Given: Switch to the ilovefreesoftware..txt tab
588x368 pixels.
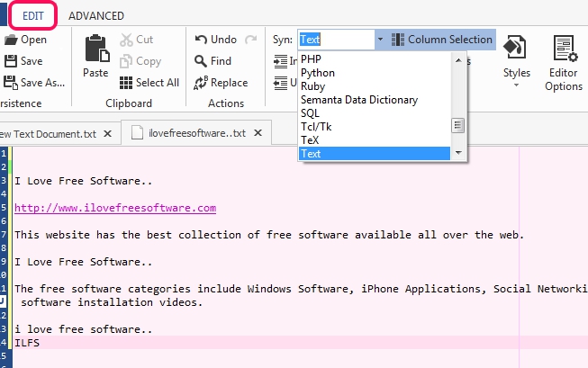Looking at the screenshot, I should [196, 133].
